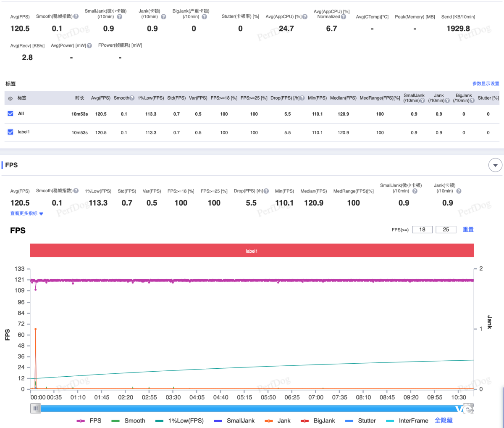The image size is (504, 428).
Task: Click the red label1 timeline bar
Action: [252, 251]
